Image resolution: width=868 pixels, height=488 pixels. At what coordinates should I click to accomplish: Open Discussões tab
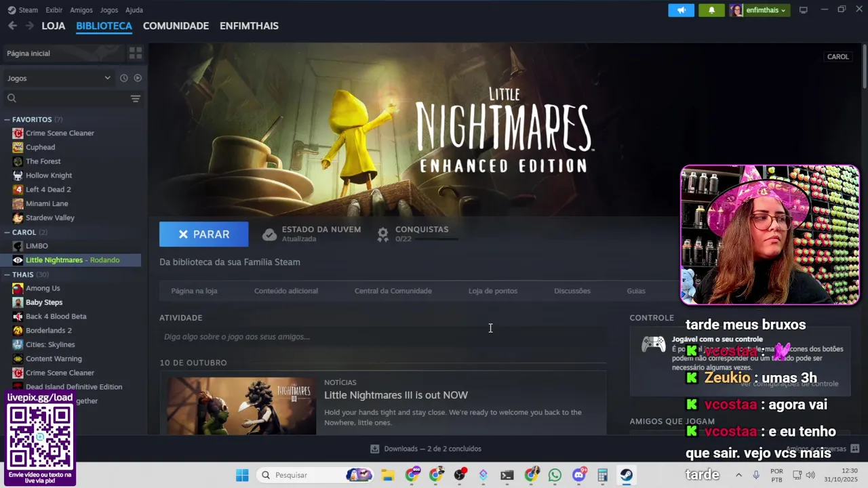coord(572,291)
